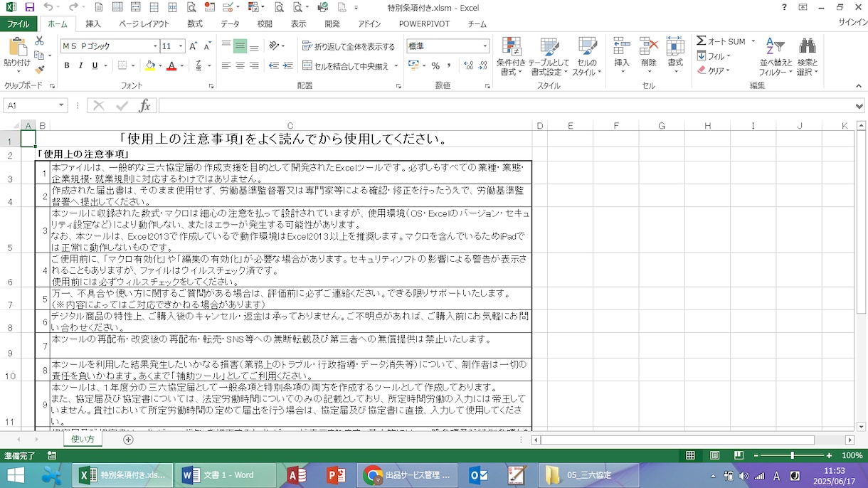
Task: Toggle bold formatting in the Font group
Action: coord(67,65)
